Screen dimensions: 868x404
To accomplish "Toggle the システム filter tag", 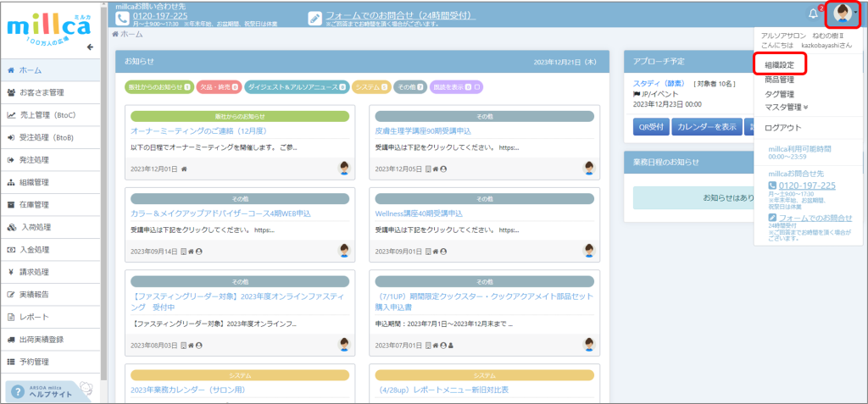I will pos(371,86).
